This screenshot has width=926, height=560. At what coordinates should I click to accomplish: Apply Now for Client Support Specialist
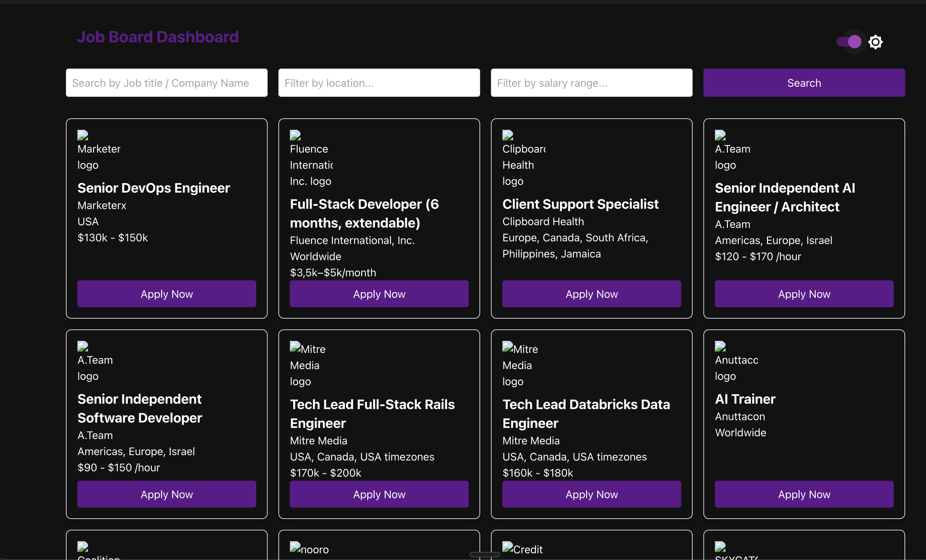click(x=591, y=294)
